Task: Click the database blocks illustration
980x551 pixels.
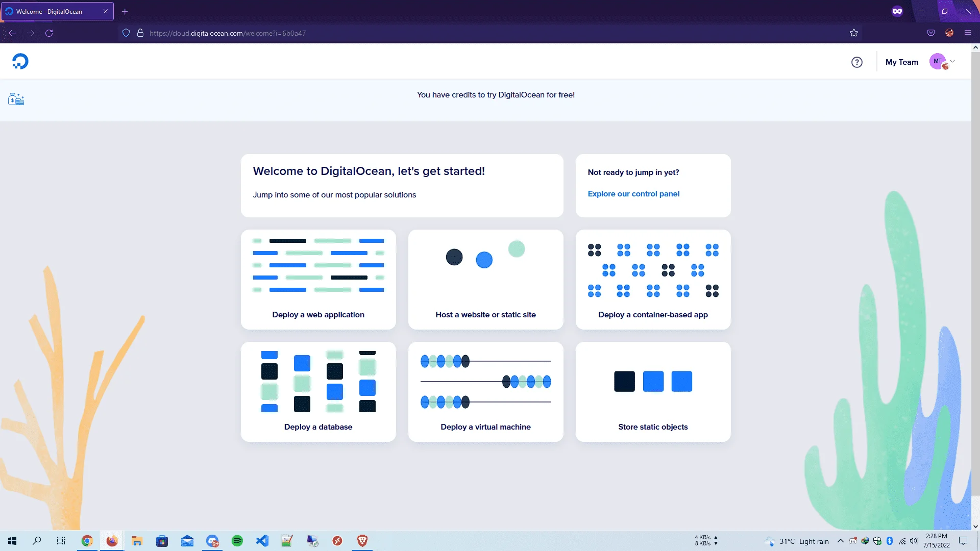Action: (x=318, y=382)
